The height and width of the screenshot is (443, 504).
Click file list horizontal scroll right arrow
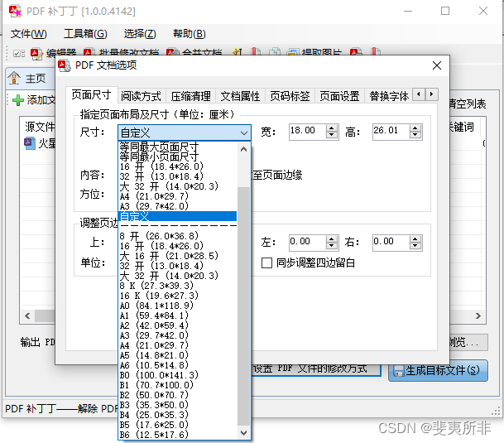(478, 316)
